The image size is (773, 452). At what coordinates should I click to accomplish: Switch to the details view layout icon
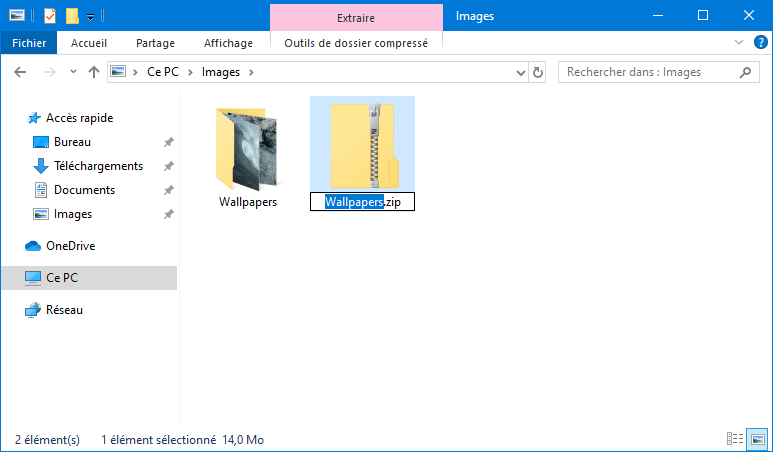point(735,439)
